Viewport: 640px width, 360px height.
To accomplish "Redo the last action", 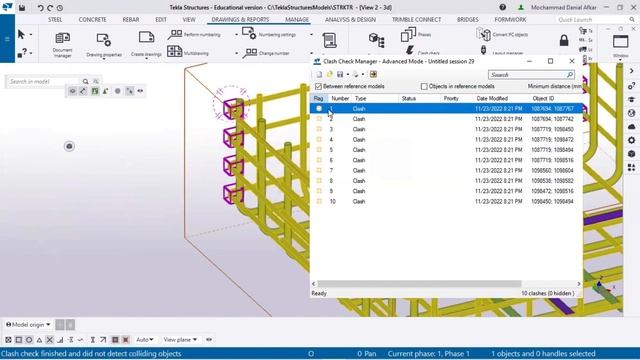I will pos(50,8).
